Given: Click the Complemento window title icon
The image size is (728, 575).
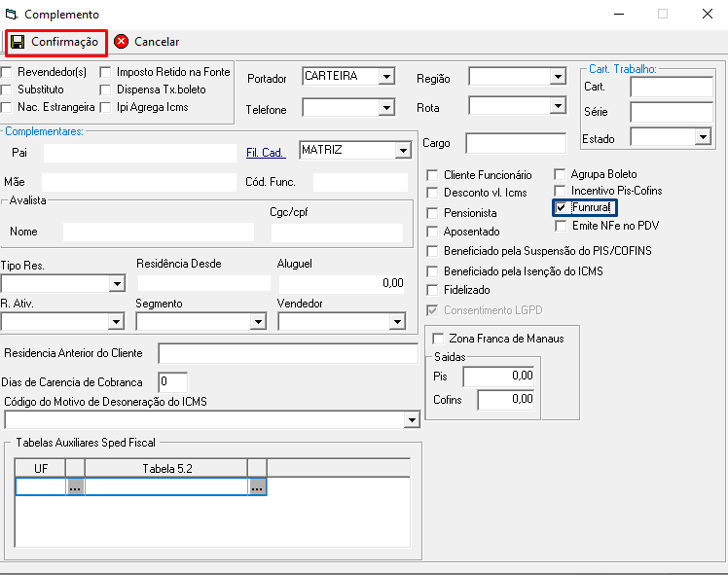Looking at the screenshot, I should coord(12,14).
